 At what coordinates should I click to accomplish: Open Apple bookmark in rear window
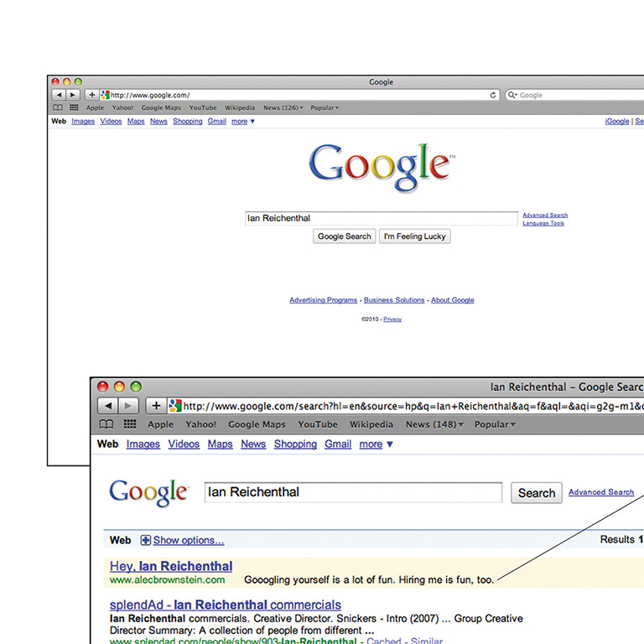(x=95, y=107)
